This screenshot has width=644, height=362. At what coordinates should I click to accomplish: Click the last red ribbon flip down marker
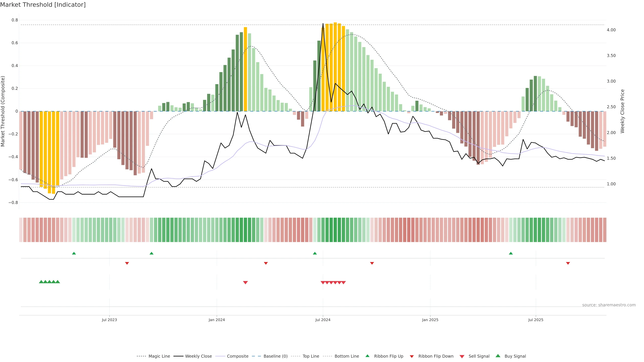tap(568, 263)
